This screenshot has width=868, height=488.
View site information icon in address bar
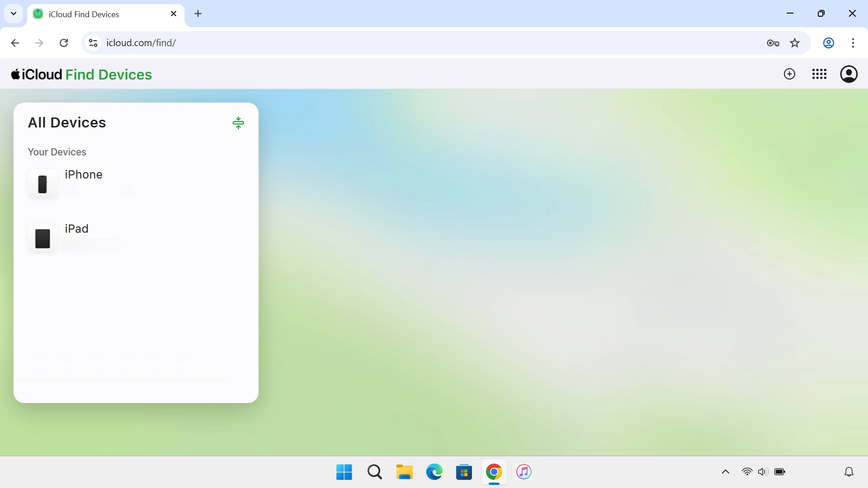coord(93,42)
